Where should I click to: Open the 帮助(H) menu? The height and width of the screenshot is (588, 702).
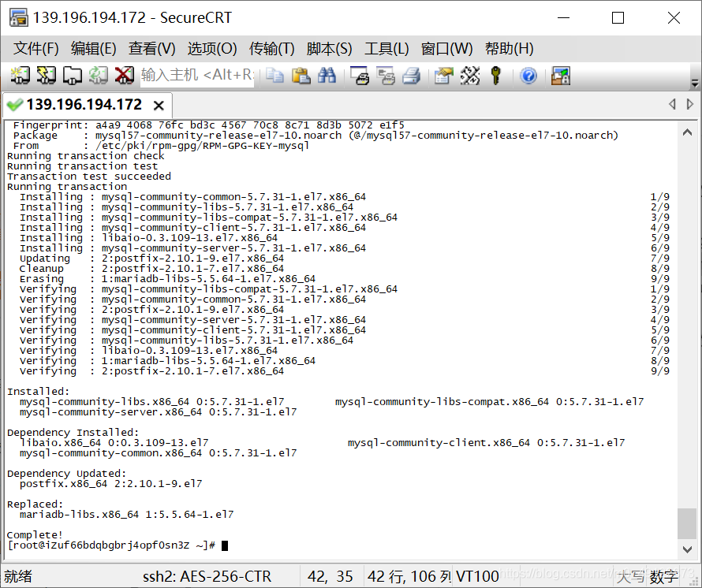coord(509,48)
